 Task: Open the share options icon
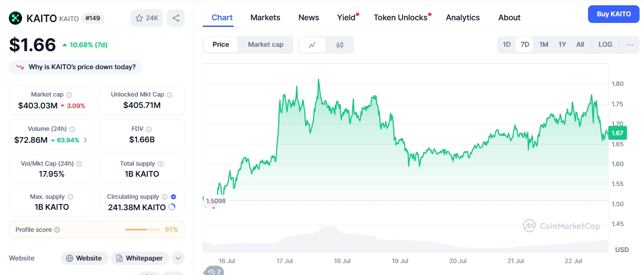tap(176, 18)
